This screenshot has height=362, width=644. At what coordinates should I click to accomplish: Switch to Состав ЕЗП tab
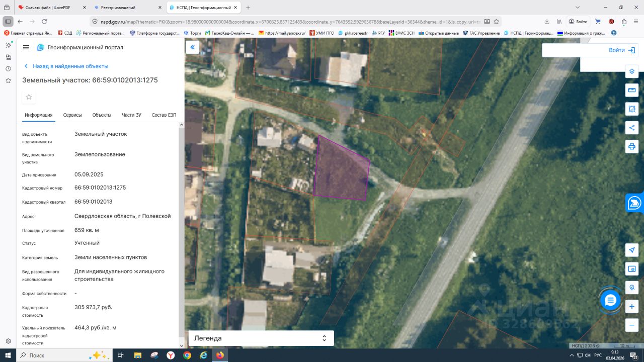click(x=164, y=115)
